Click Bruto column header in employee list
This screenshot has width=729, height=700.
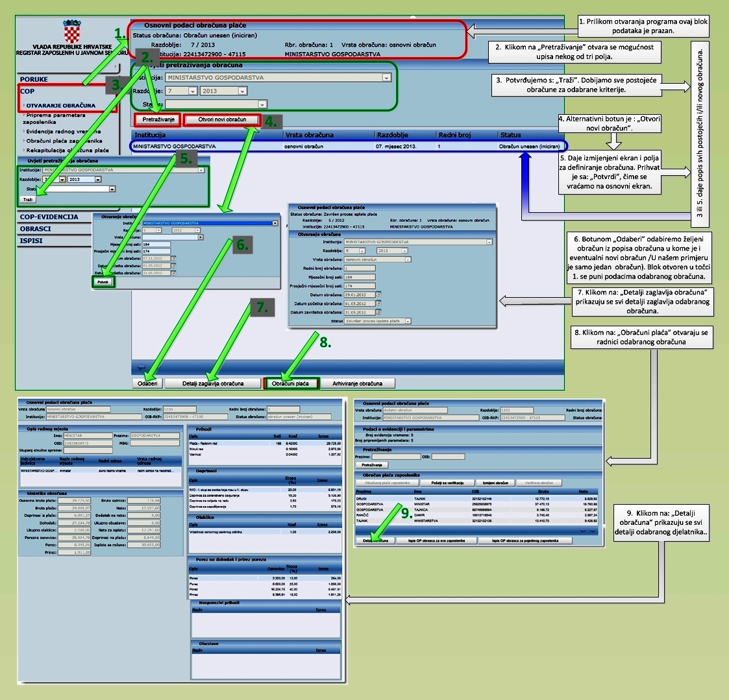coord(543,492)
